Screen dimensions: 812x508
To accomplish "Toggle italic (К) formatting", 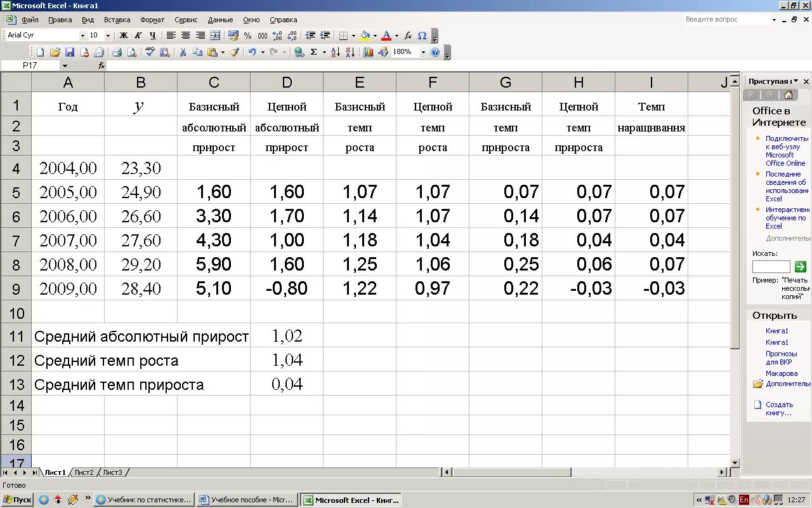I will 138,36.
